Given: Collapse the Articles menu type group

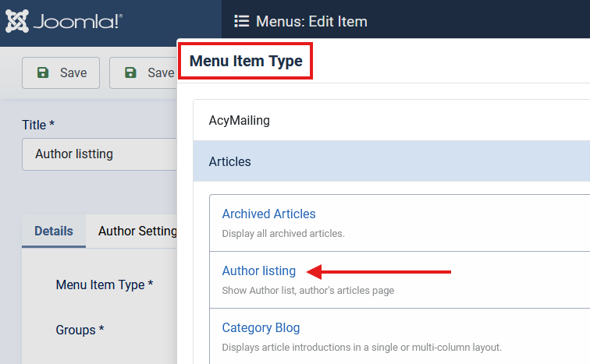Looking at the screenshot, I should 230,161.
